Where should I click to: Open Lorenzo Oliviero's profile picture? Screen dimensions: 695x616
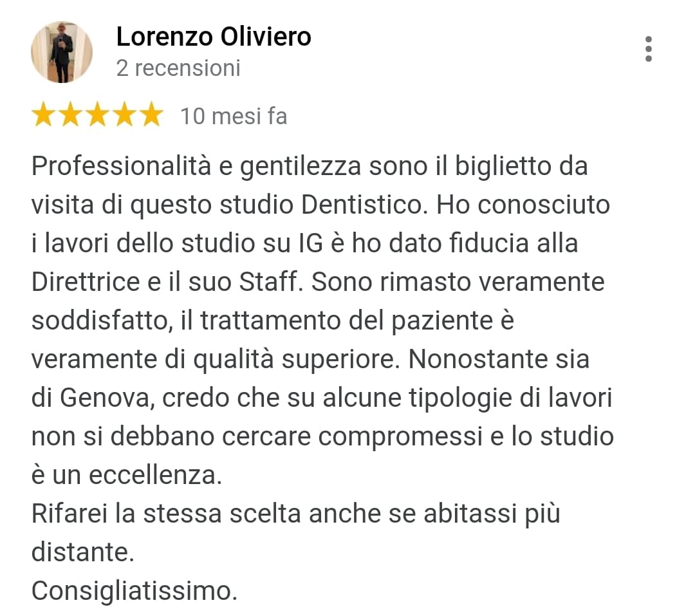click(x=62, y=52)
